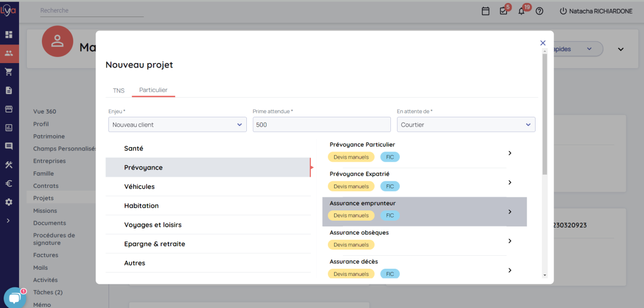Click the Prime attendue input field

321,125
